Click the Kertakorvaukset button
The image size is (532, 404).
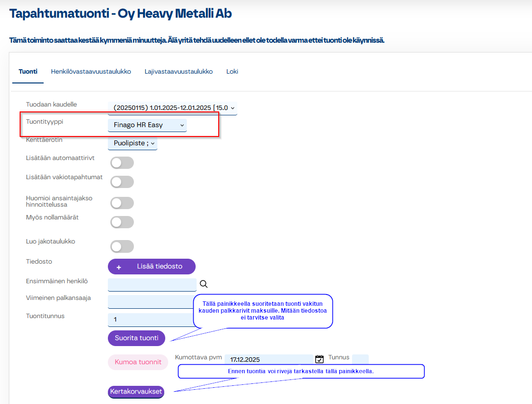click(x=136, y=392)
